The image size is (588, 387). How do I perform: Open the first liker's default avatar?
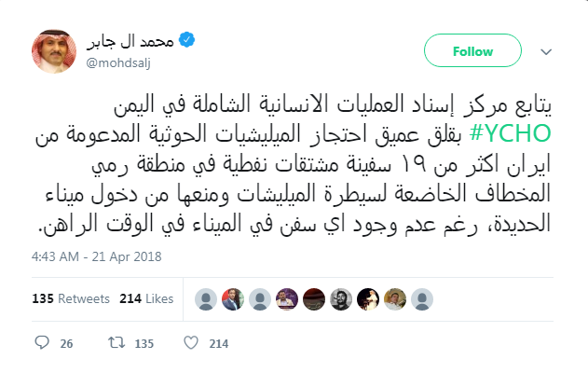[206, 299]
